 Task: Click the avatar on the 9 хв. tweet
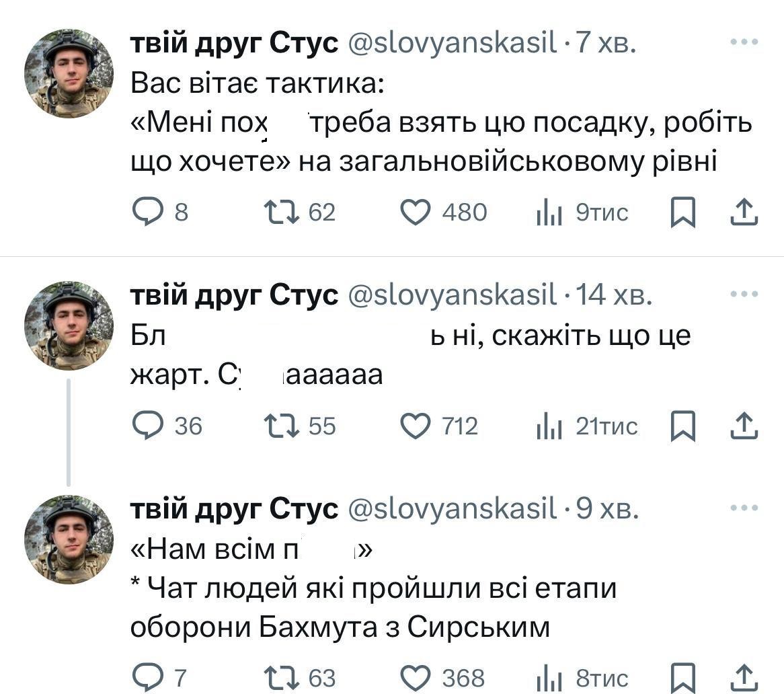click(x=68, y=539)
